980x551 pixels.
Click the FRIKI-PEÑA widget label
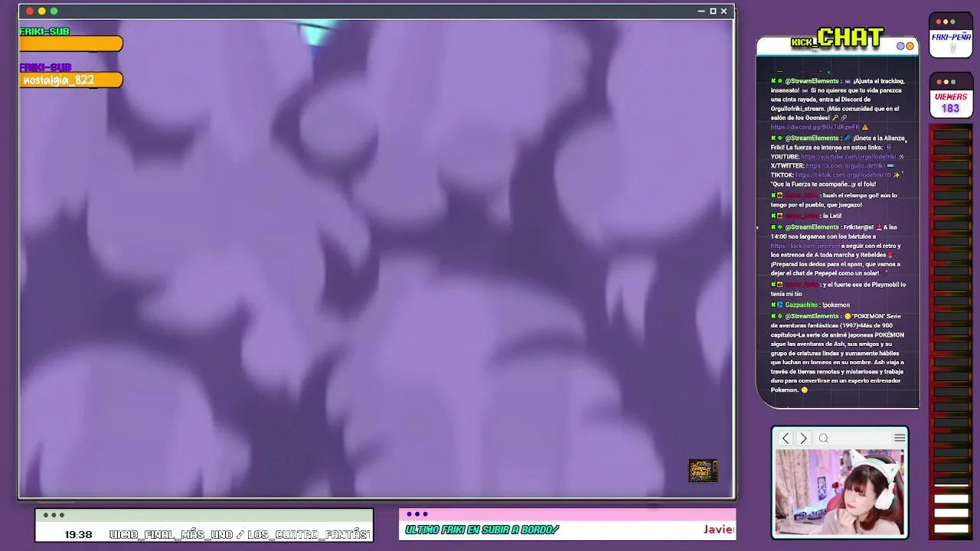click(951, 37)
